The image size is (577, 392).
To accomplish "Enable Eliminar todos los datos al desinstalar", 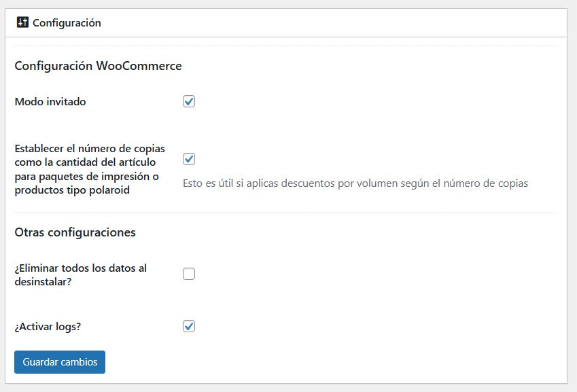I will 189,274.
